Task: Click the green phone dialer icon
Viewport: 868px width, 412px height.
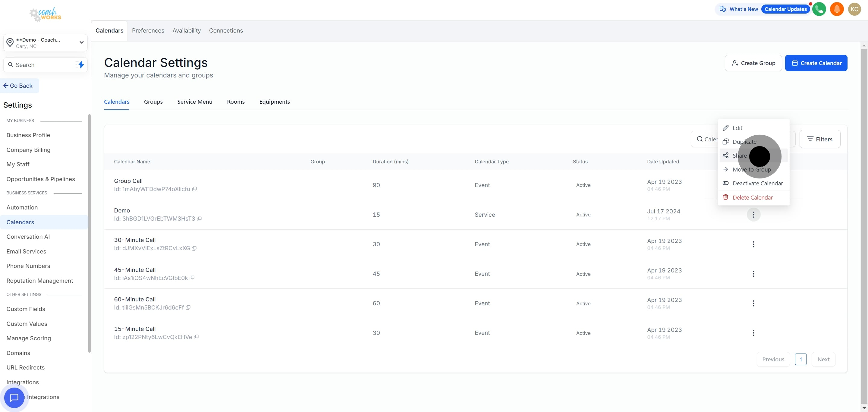Action: point(819,9)
